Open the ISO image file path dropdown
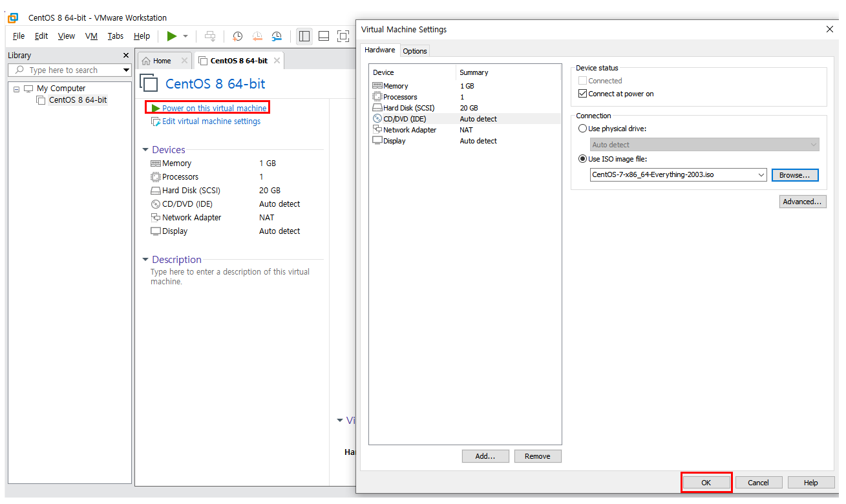 click(761, 174)
